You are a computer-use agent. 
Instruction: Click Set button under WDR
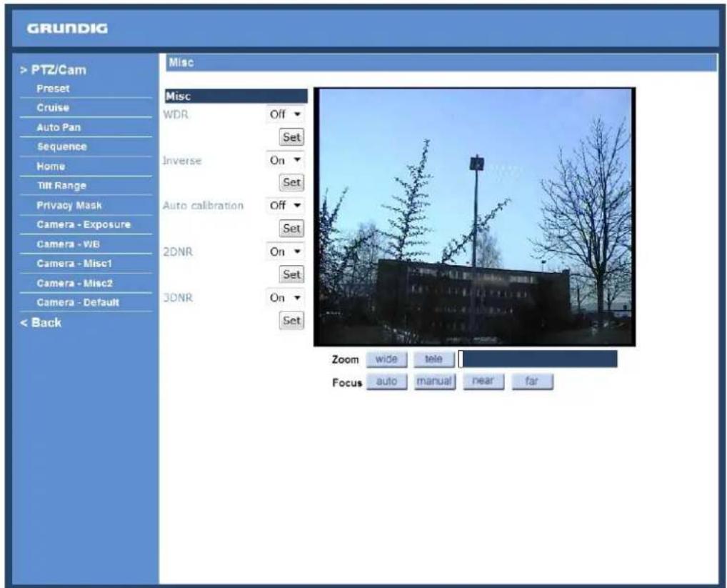[x=291, y=137]
